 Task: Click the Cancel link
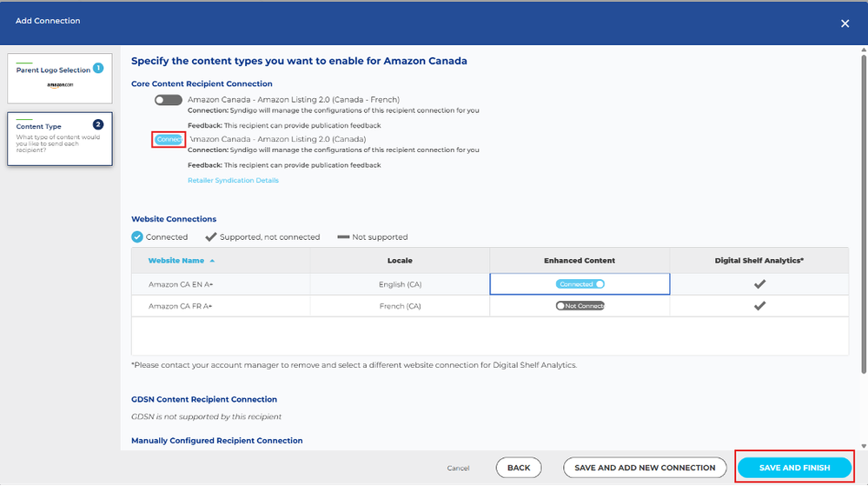(458, 469)
